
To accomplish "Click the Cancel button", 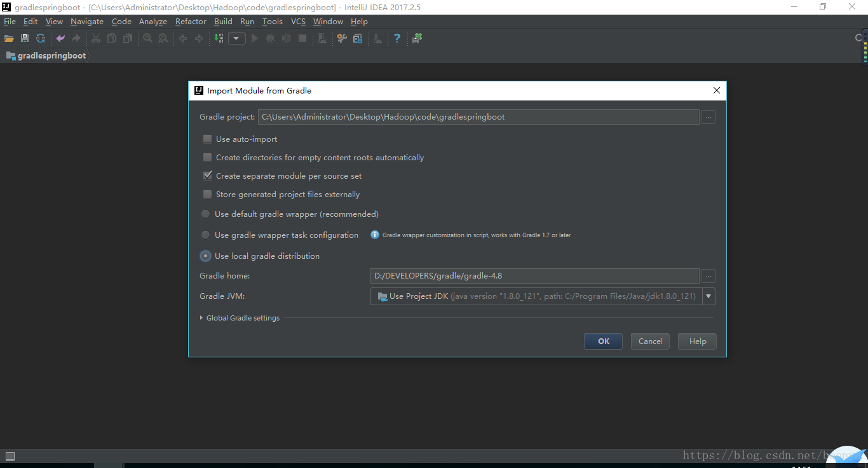I will pyautogui.click(x=650, y=341).
